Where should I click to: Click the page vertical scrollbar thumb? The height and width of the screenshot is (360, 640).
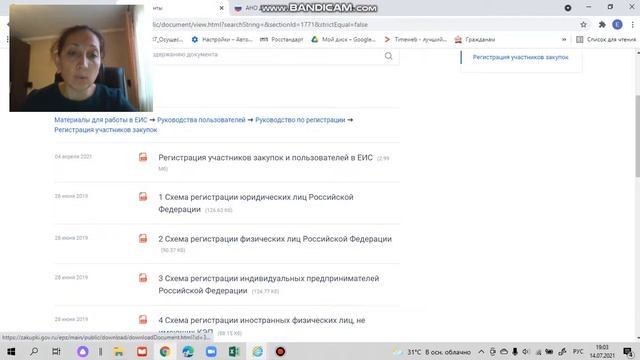click(637, 136)
